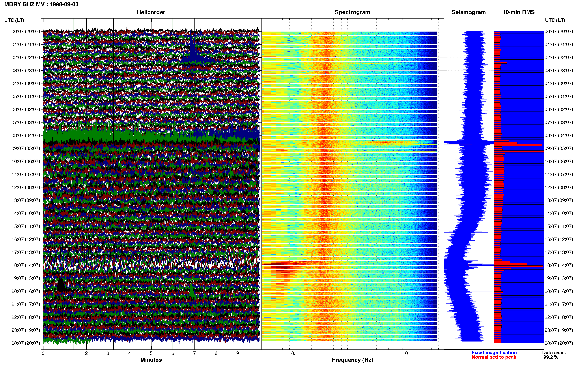This screenshot has height=368, width=588.
Task: Click the left 'UTC (LT)' axis label
Action: coord(14,20)
